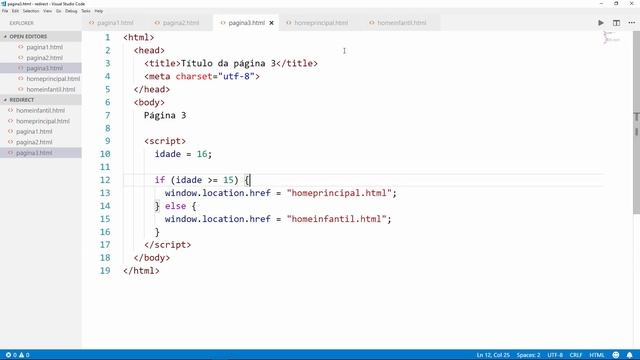Open pagina1.html in REDIRECT folder
The width and height of the screenshot is (640, 360).
(34, 132)
